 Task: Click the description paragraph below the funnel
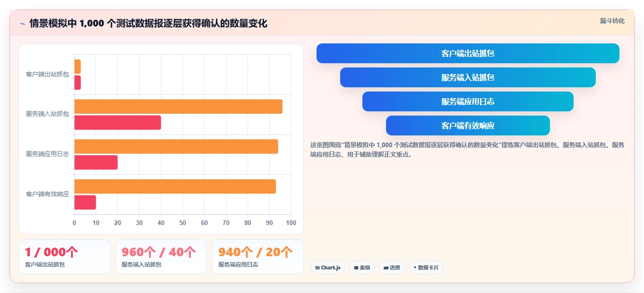click(467, 150)
